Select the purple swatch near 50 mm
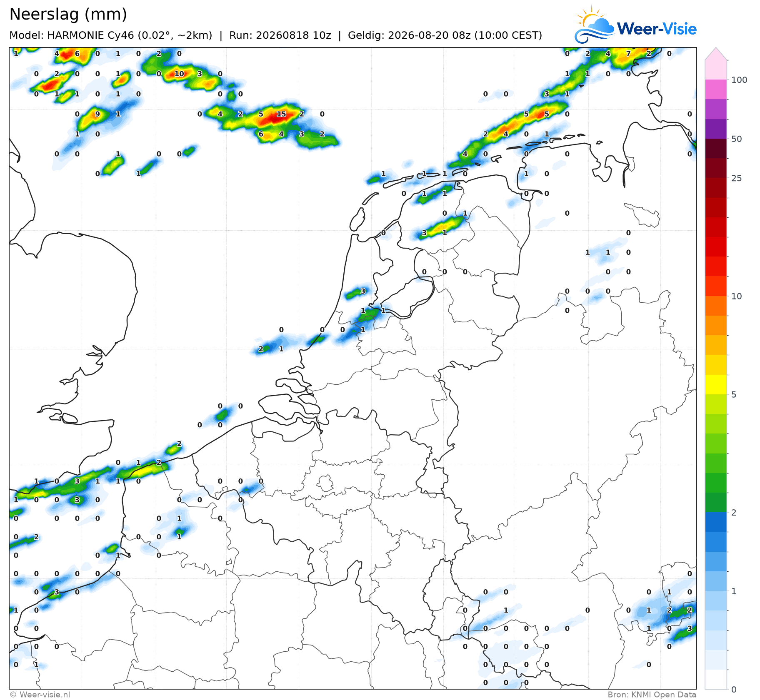Image resolution: width=760 pixels, height=700 pixels. tap(716, 129)
